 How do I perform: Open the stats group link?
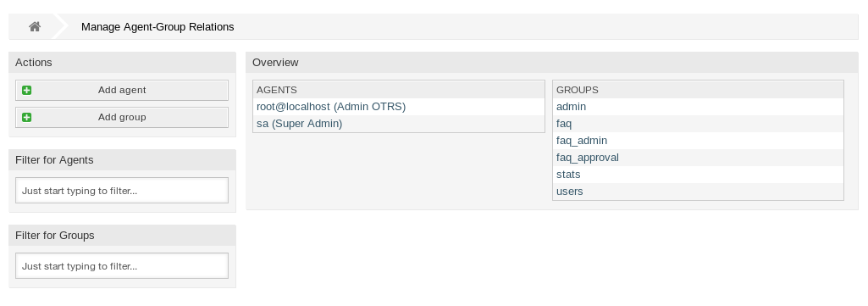click(x=568, y=175)
